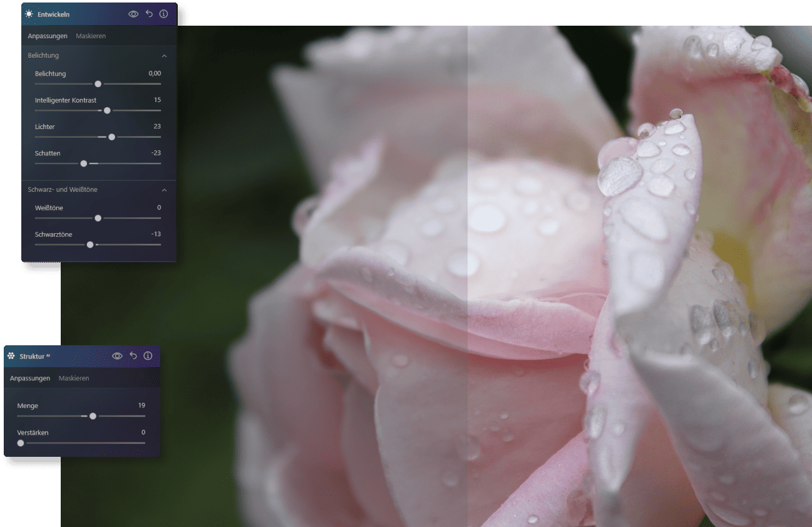Toggle visibility of the Entwickeln effect

coord(133,13)
